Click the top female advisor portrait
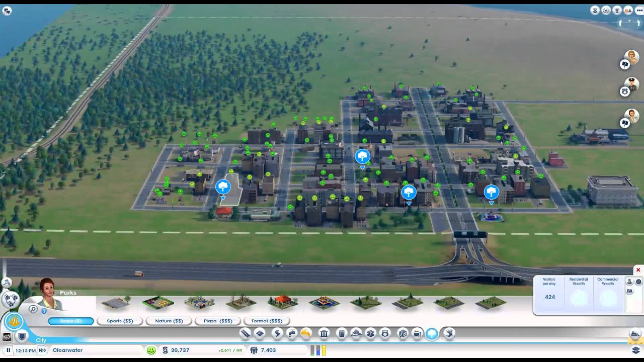644x362 pixels. (x=631, y=57)
